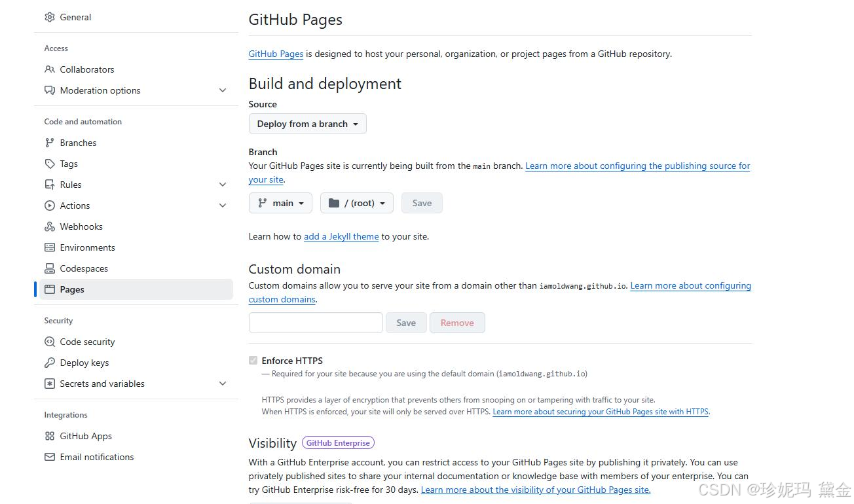Select Tags in the sidebar
Viewport: 854px width, 504px height.
click(x=136, y=164)
